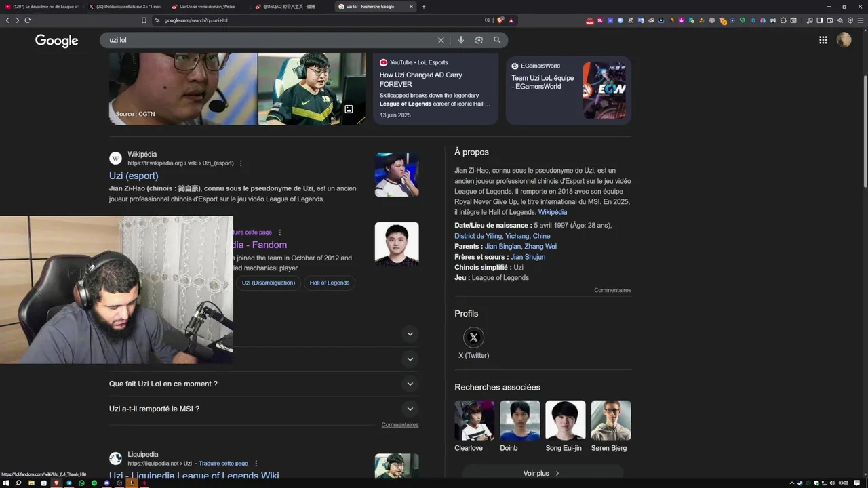Viewport: 868px width, 488px height.
Task: Open the 'Jian Shujun' sibling link
Action: pos(528,257)
